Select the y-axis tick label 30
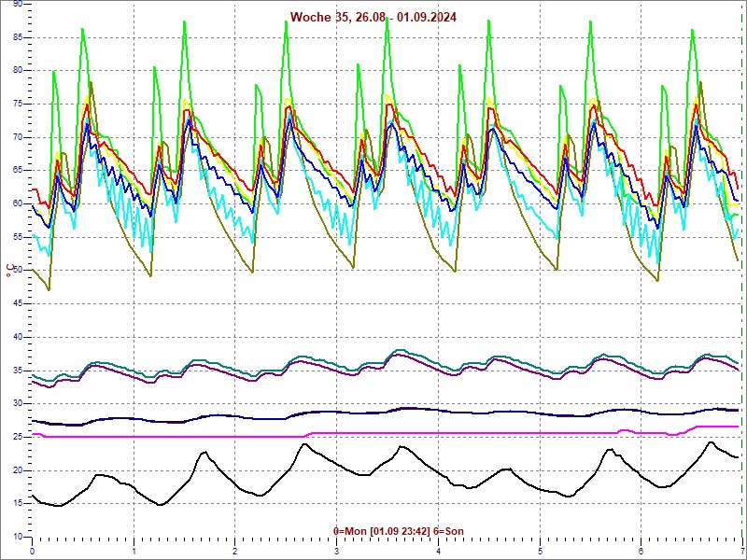 coord(17,403)
